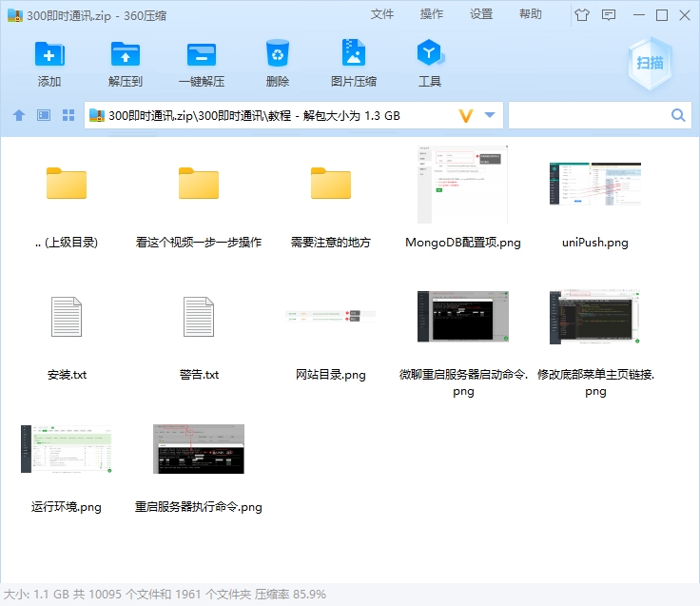
Task: Expand the address path dropdown arrow
Action: (490, 115)
